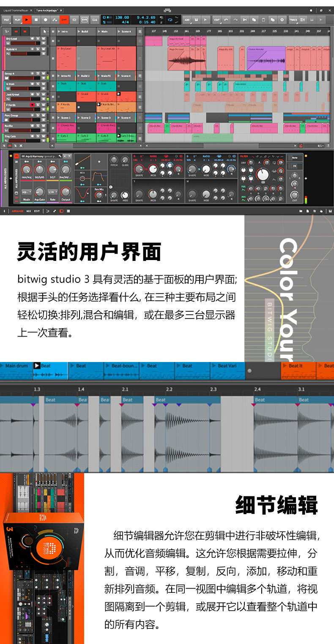
Task: Open the 8/1 grid resolution dropdown
Action: tap(322, 145)
